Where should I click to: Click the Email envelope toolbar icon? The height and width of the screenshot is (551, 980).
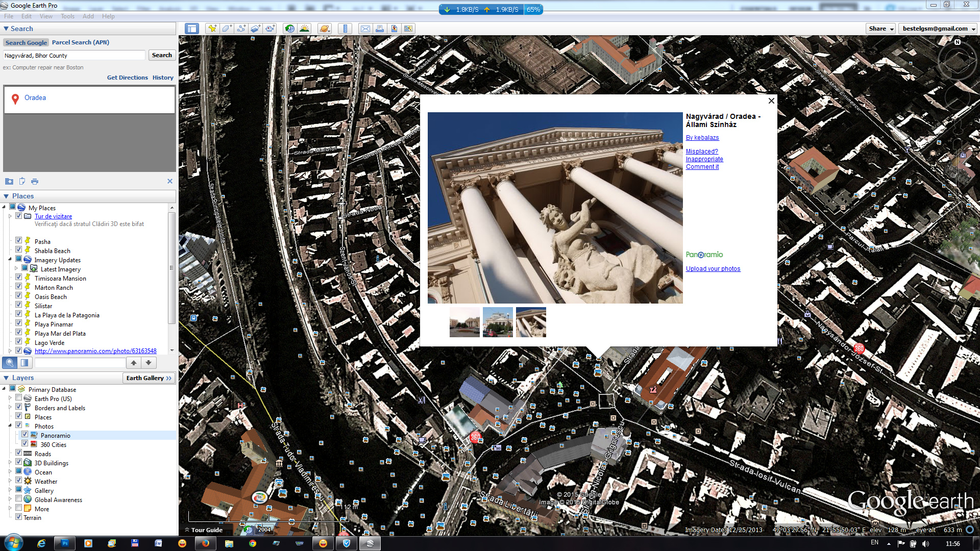pos(365,29)
